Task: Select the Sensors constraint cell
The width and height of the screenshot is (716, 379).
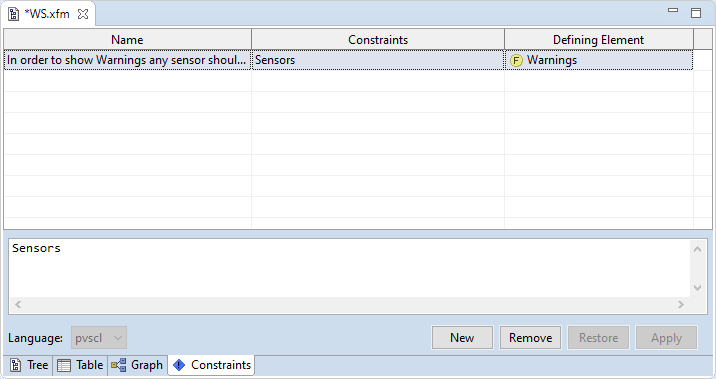Action: coord(378,60)
